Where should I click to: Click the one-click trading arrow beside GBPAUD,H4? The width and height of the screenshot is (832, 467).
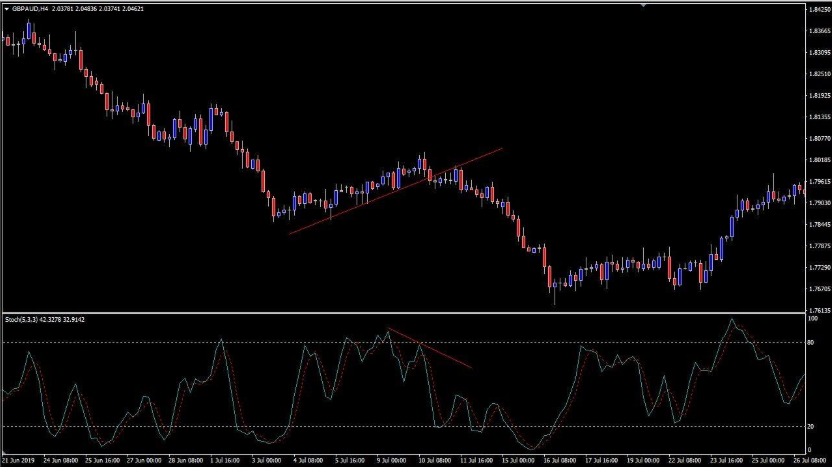pos(6,9)
